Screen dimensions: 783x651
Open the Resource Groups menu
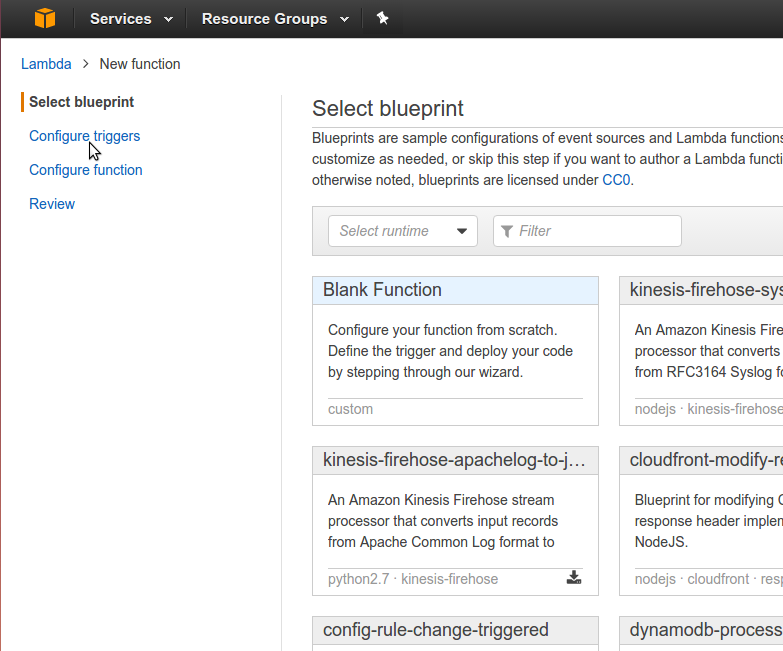[x=275, y=19]
